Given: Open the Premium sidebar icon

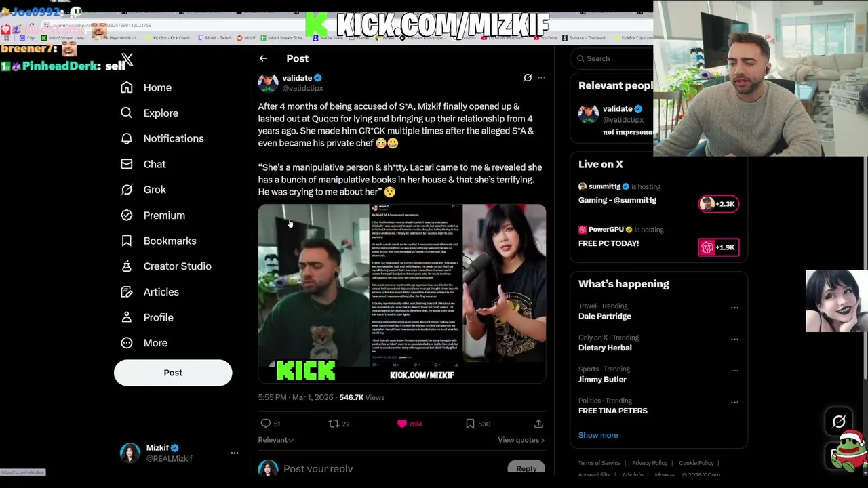Looking at the screenshot, I should click(127, 216).
